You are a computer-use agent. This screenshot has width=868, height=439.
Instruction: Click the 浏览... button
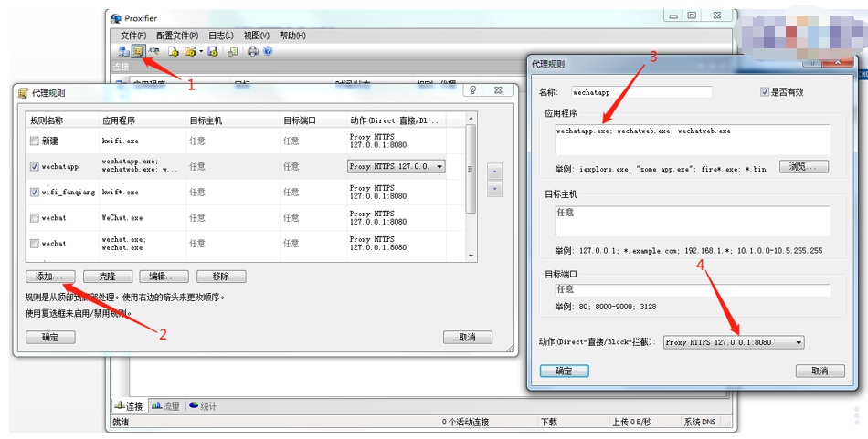(x=804, y=166)
